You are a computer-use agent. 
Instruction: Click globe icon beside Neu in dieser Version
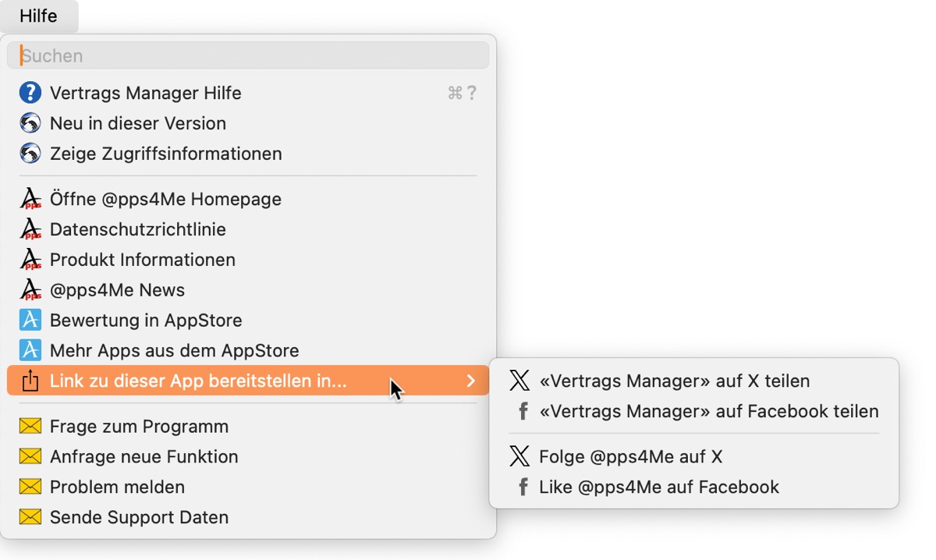tap(30, 123)
